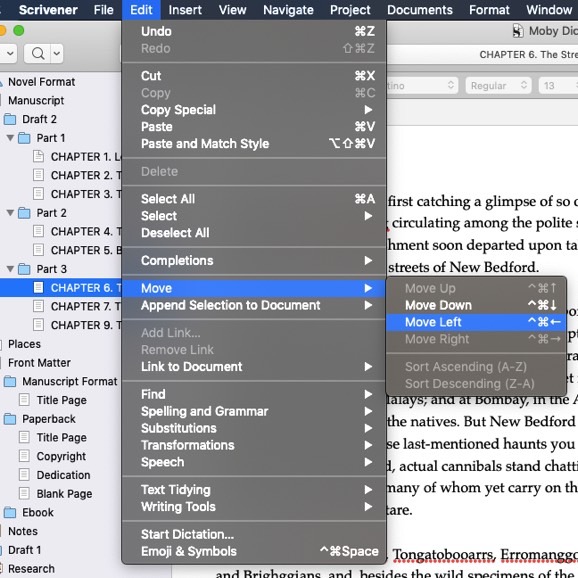Collapse the Part 3 folder
This screenshot has width=578, height=578.
[x=10, y=269]
